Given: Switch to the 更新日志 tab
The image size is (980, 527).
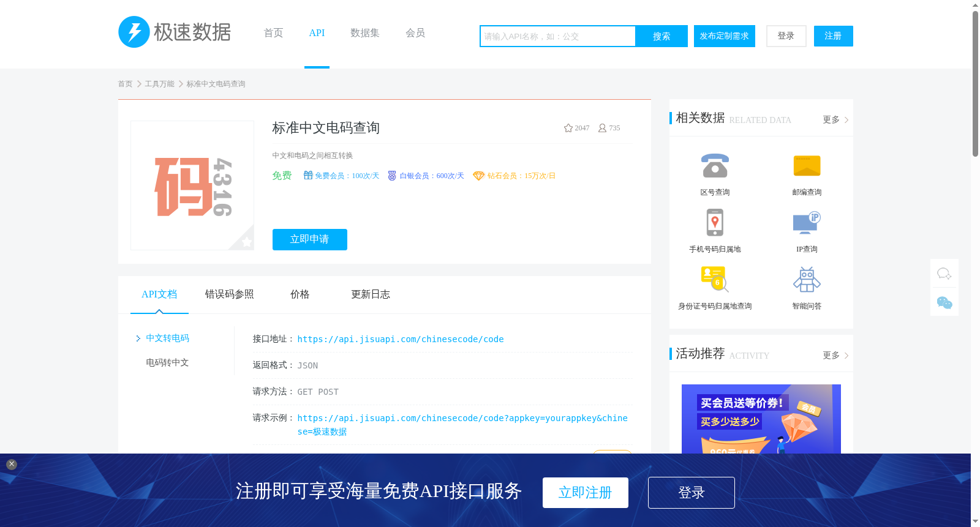Looking at the screenshot, I should click(x=371, y=294).
